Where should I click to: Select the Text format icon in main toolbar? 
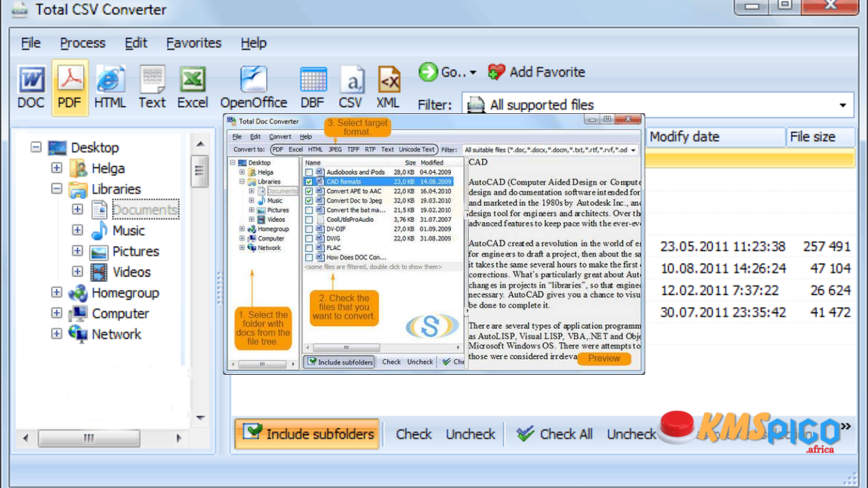(152, 87)
